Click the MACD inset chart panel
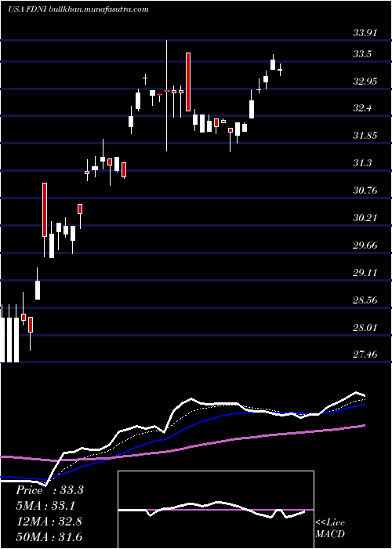Image resolution: width=392 pixels, height=549 pixels. point(216,510)
